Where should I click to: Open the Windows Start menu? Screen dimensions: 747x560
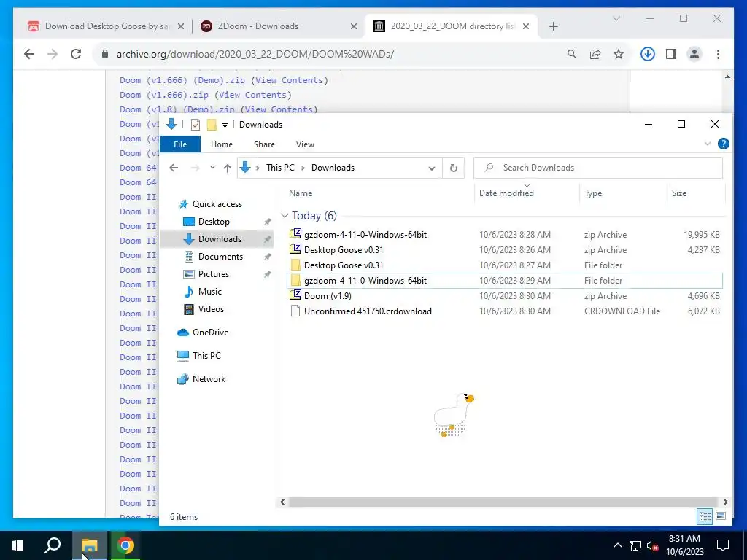(x=18, y=545)
